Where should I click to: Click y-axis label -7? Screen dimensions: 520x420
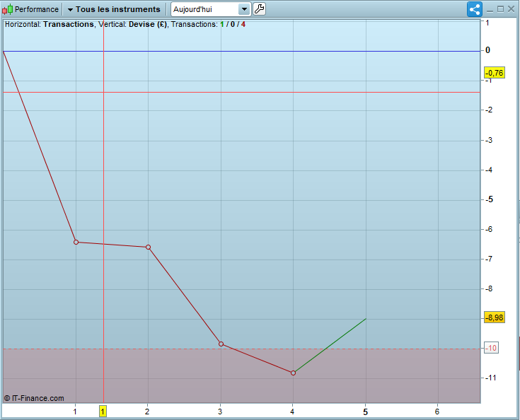click(x=489, y=259)
